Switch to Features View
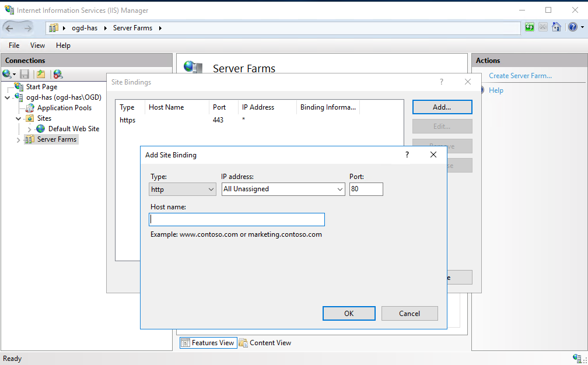588x365 pixels. (208, 342)
